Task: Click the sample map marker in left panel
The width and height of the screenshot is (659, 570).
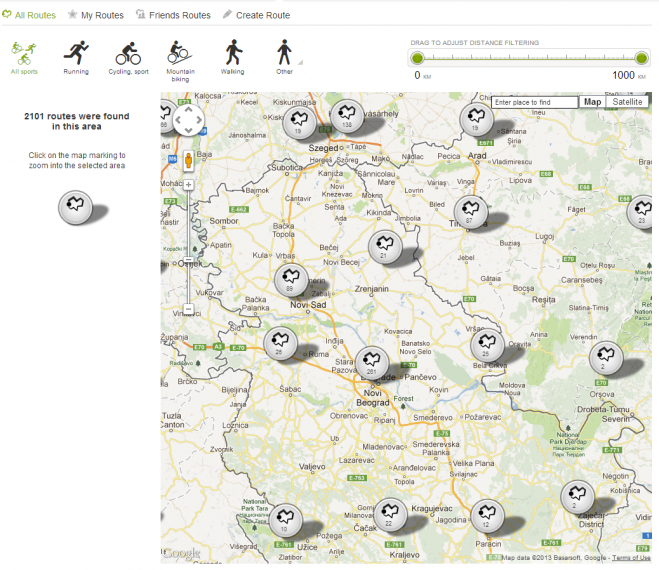Action: [75, 208]
